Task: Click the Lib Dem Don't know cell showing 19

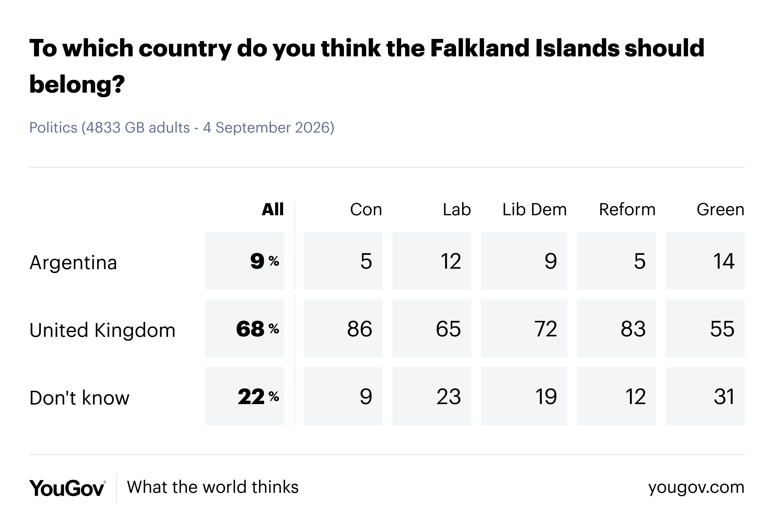Action: tap(524, 396)
